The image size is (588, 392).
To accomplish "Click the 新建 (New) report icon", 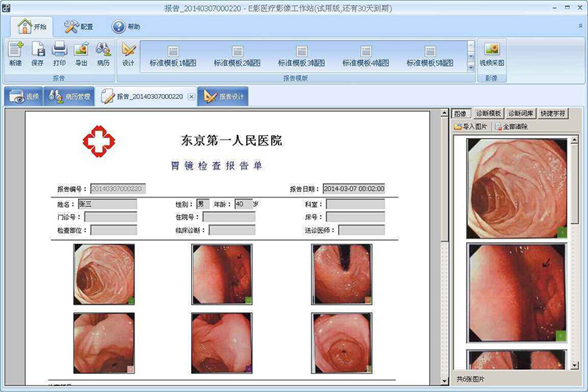I will click(15, 54).
